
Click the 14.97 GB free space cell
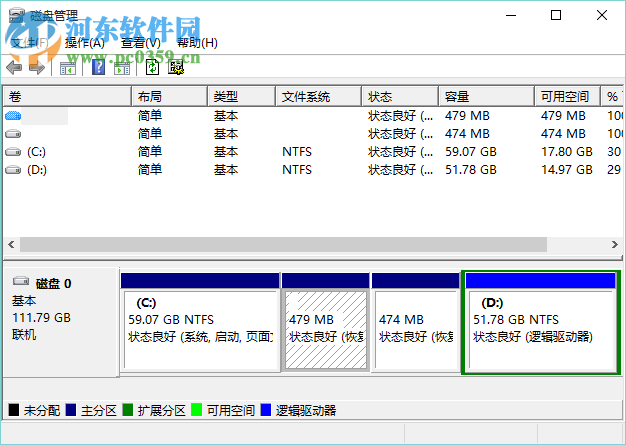tap(567, 170)
